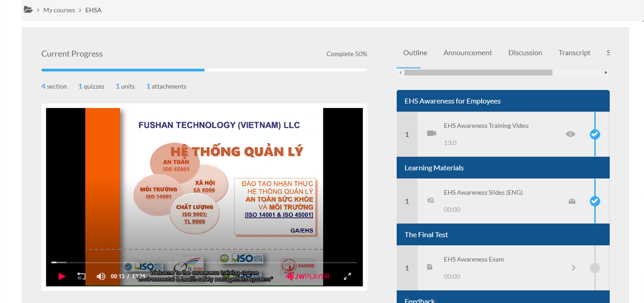Mute the video volume

[101, 276]
